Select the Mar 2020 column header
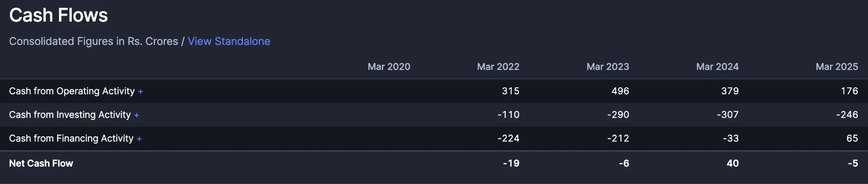 coord(389,67)
